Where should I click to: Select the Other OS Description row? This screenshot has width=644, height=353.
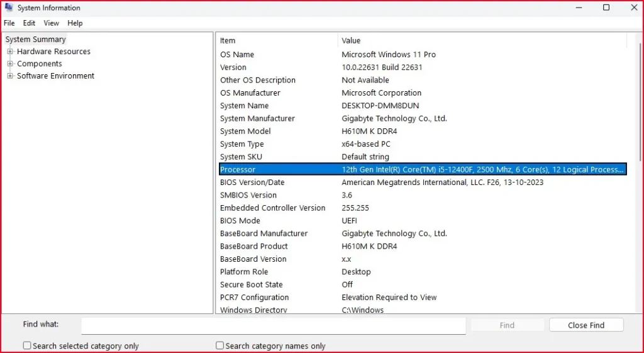point(423,80)
